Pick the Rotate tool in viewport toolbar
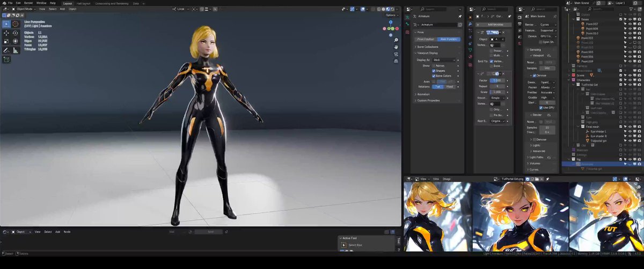 point(16,33)
